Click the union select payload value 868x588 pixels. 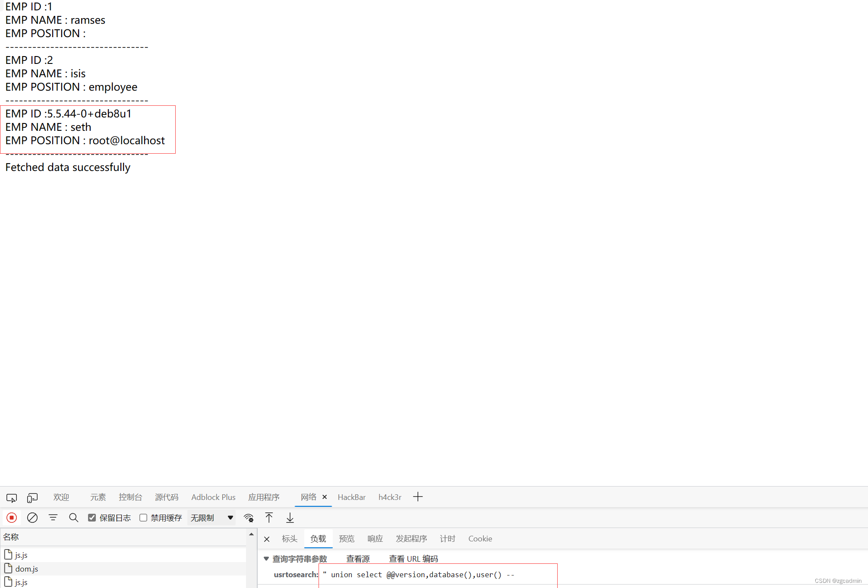click(419, 575)
